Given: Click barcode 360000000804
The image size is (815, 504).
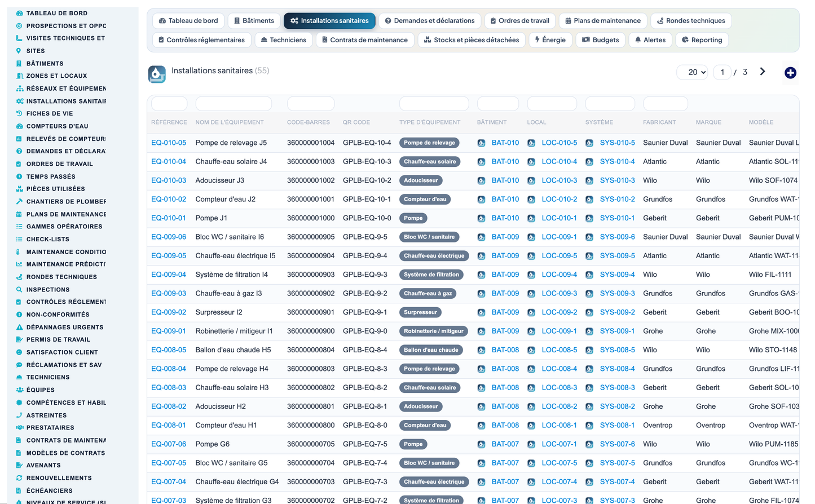Looking at the screenshot, I should click(x=311, y=350).
